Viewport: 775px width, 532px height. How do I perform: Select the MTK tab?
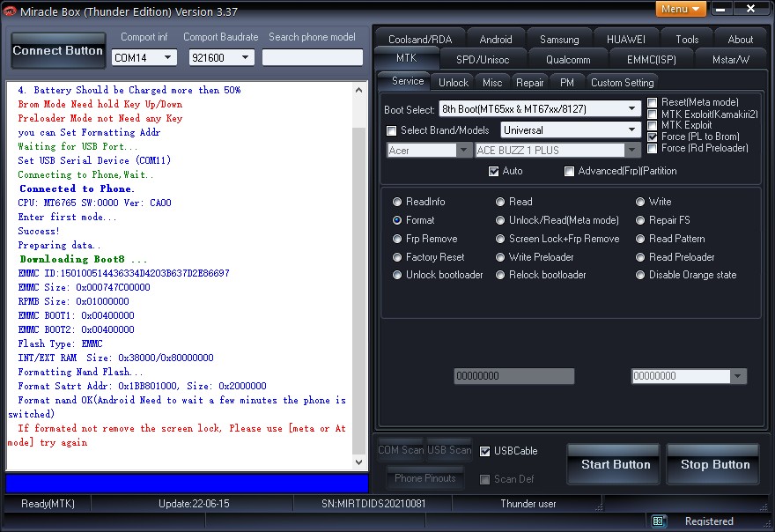[x=406, y=58]
